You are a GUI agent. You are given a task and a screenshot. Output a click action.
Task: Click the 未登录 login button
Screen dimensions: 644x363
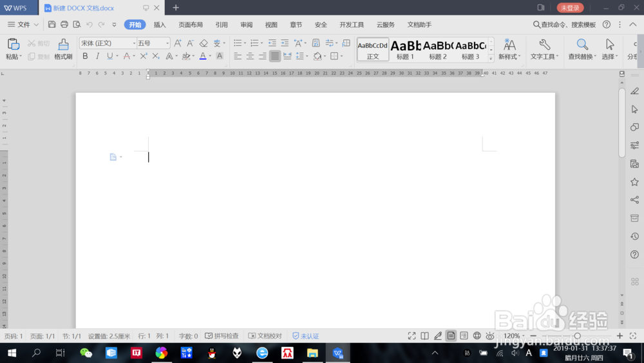point(570,8)
